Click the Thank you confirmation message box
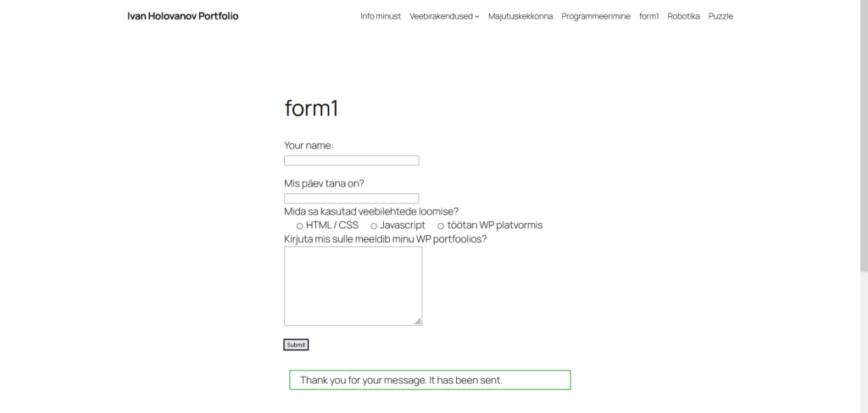 (x=430, y=380)
